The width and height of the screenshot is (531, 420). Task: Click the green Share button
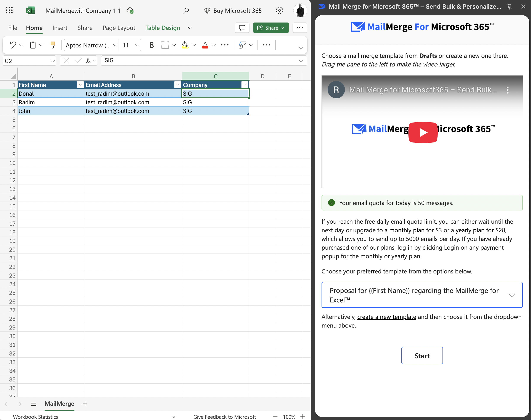(271, 28)
